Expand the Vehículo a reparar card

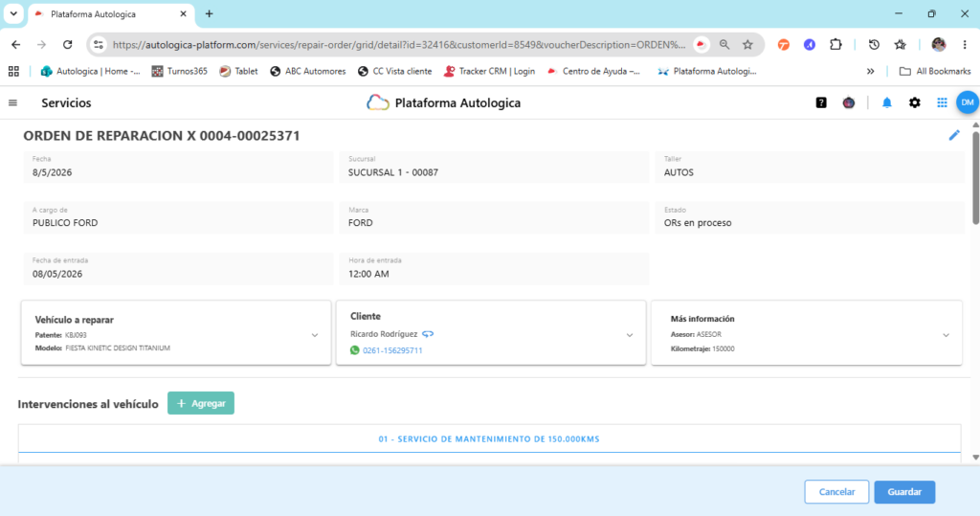(x=314, y=335)
